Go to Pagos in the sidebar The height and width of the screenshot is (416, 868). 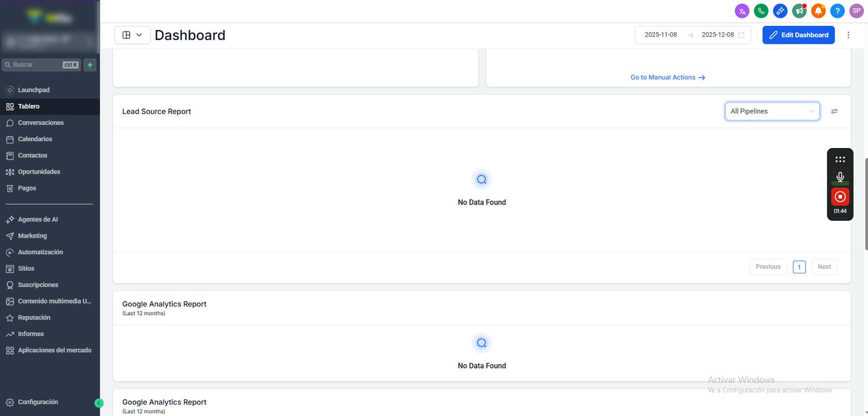pyautogui.click(x=50, y=188)
